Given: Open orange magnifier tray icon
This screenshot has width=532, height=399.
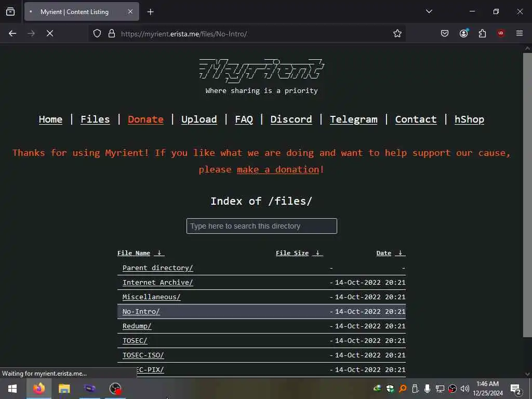Looking at the screenshot, I should (403, 389).
